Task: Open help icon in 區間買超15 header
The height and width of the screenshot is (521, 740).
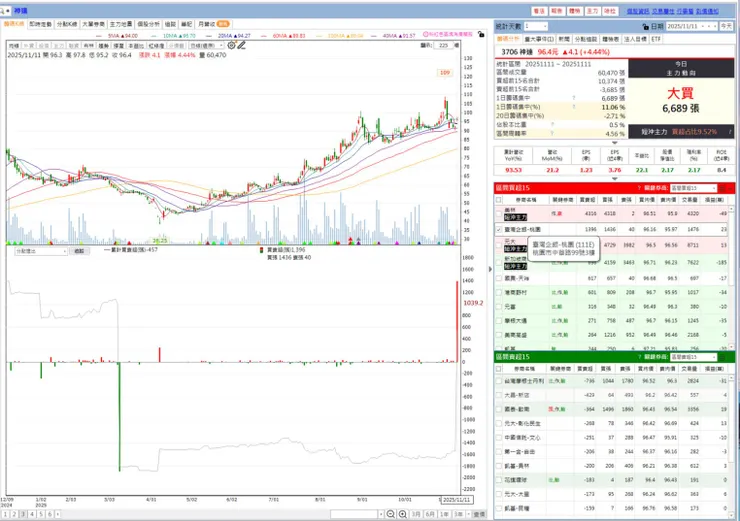Action: point(639,188)
